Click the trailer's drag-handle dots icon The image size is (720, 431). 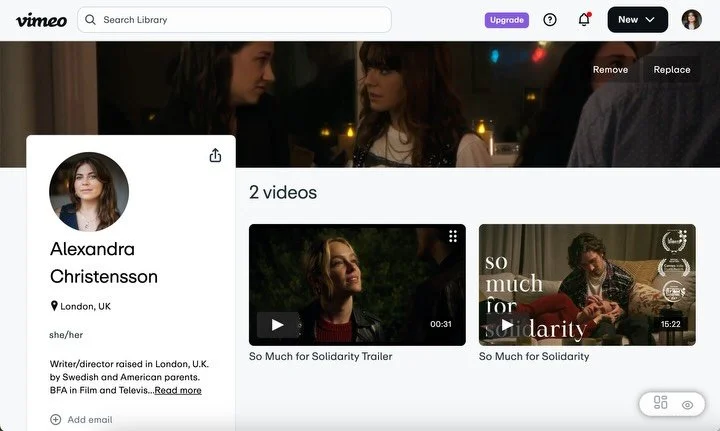[x=453, y=236]
